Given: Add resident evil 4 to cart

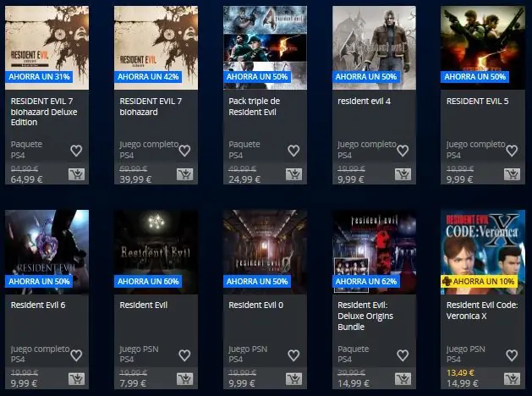Looking at the screenshot, I should coord(403,174).
